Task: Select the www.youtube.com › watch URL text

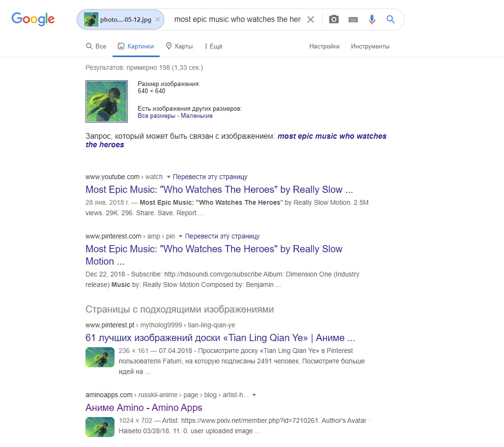Action: 124,177
